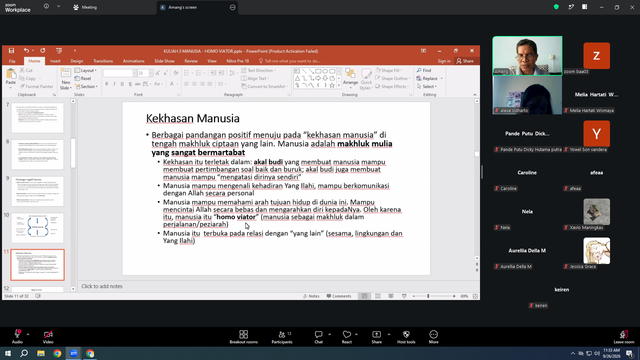Open the Zoom Chat panel
Image resolution: width=640 pixels, height=360 pixels.
point(318,337)
